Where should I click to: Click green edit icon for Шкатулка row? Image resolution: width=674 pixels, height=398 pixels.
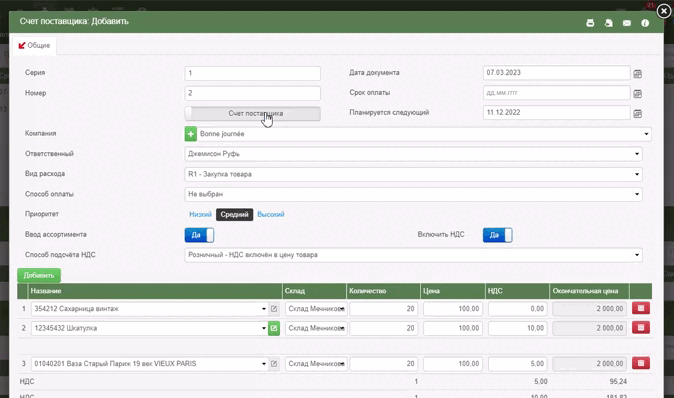pos(274,328)
